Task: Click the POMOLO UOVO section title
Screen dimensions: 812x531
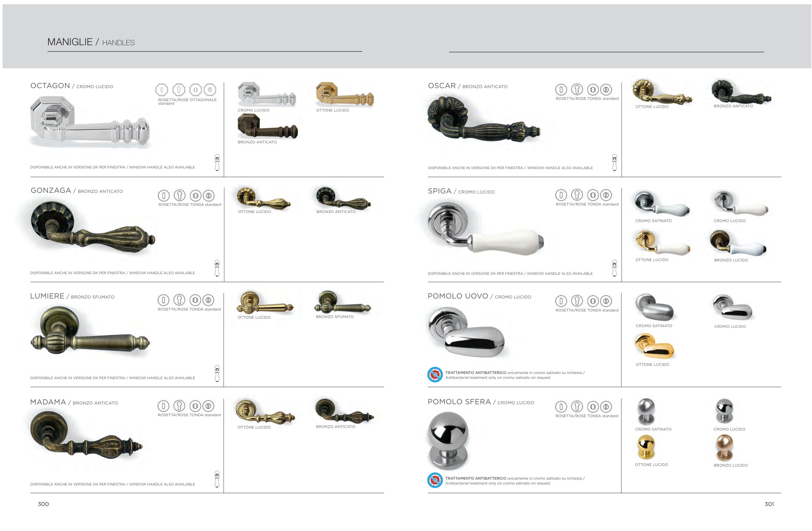Action: click(x=458, y=296)
